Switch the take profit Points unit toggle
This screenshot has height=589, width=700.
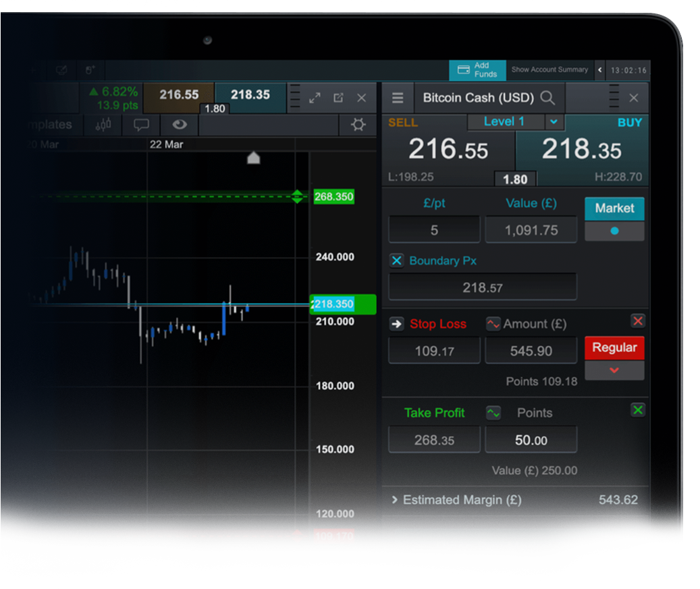click(493, 413)
